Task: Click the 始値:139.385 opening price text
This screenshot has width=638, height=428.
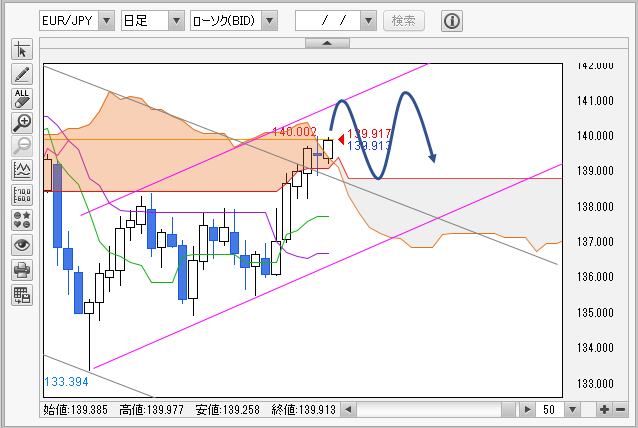Action: [75, 410]
